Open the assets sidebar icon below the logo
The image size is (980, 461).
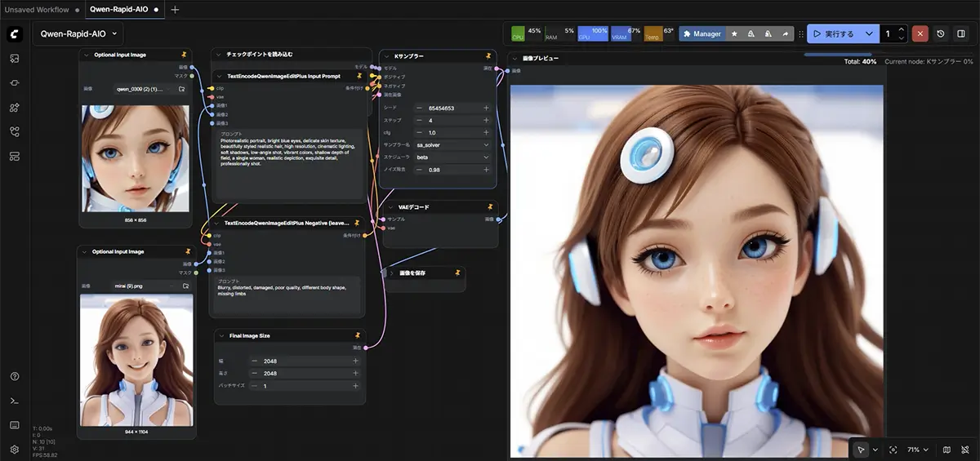[x=14, y=59]
